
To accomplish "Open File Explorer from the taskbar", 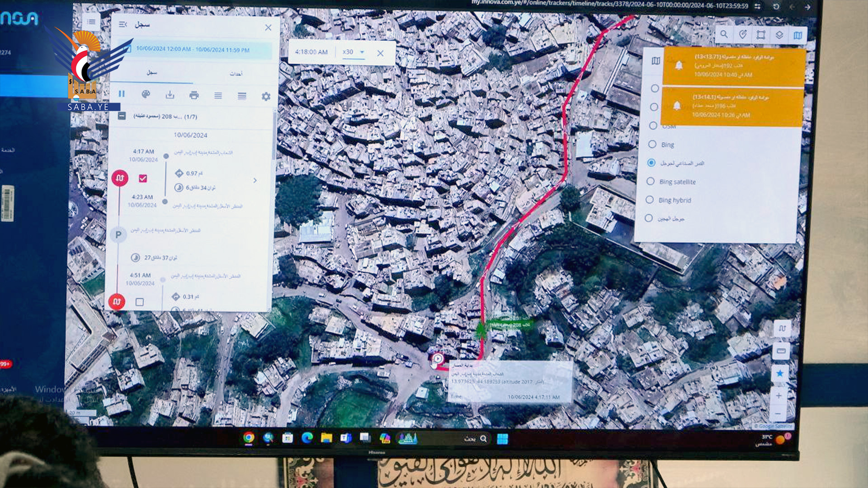I will click(x=326, y=438).
